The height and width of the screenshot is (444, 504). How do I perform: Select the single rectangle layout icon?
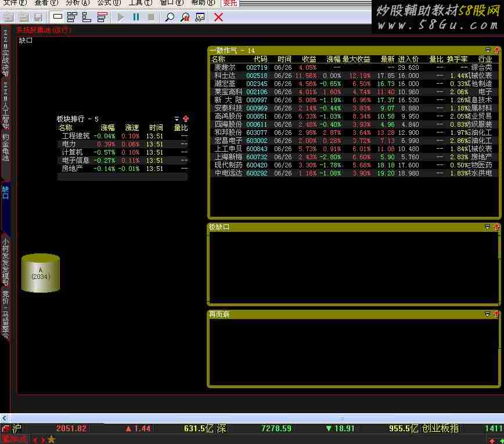click(57, 17)
